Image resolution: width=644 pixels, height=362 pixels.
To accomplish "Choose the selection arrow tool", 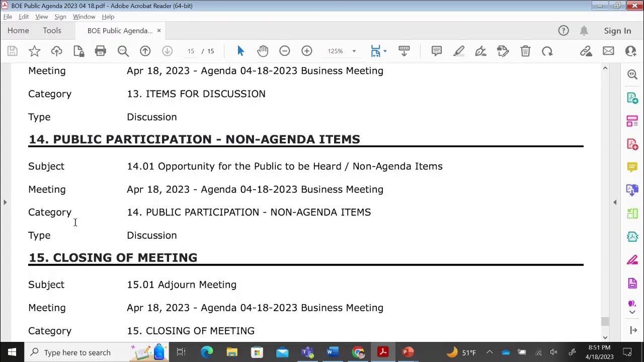I will pos(240,51).
